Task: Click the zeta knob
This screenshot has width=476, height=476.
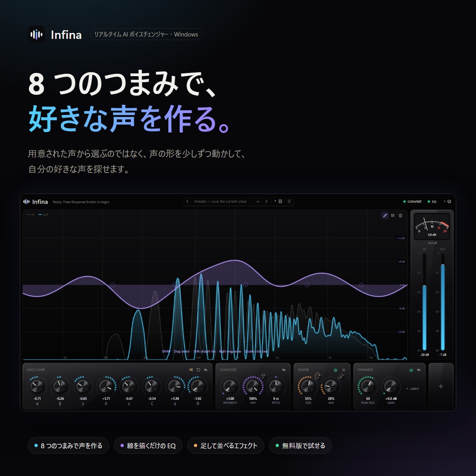Action: click(x=152, y=386)
